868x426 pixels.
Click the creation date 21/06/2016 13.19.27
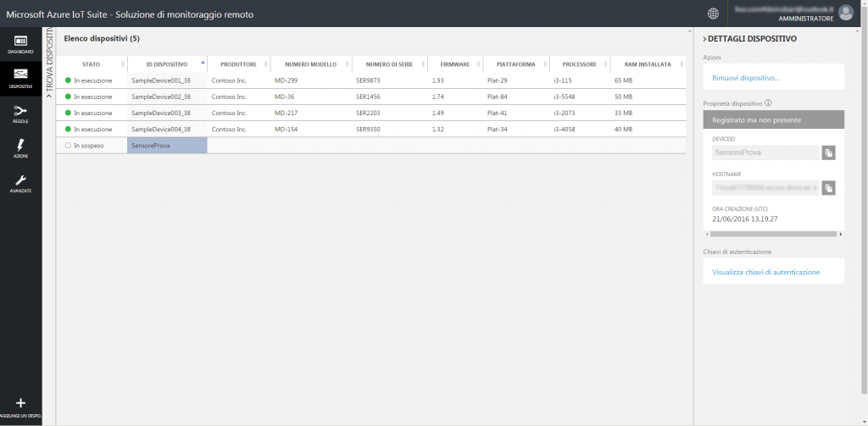745,219
